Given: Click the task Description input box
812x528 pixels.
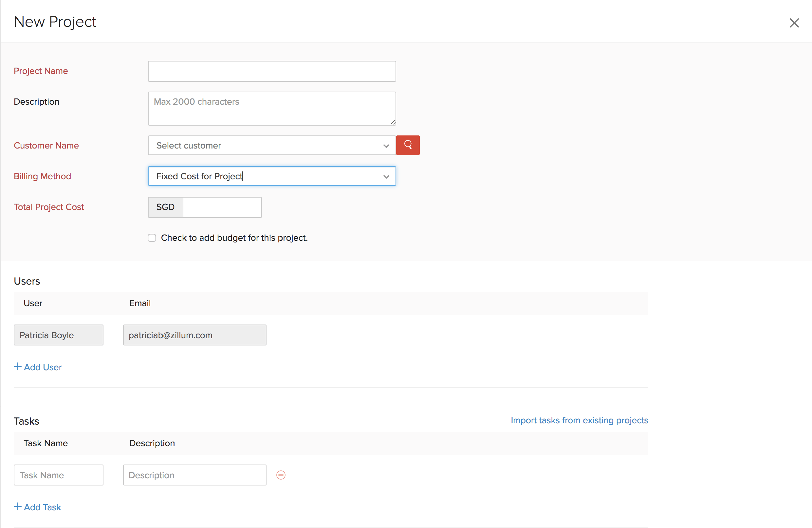Looking at the screenshot, I should [x=194, y=475].
